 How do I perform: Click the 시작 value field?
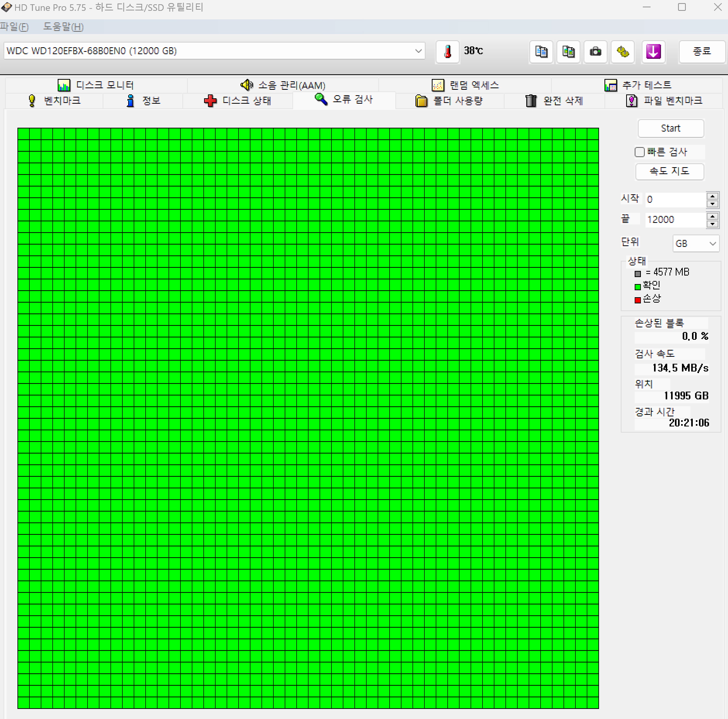tap(675, 199)
